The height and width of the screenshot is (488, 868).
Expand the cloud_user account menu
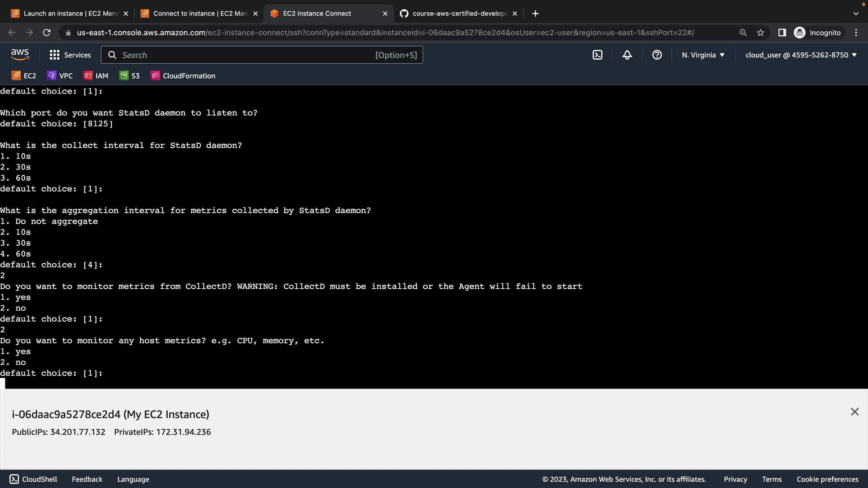coord(801,55)
